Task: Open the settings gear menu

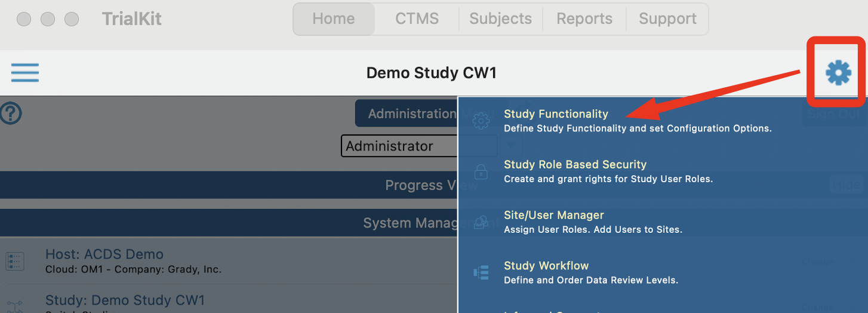Action: 838,73
